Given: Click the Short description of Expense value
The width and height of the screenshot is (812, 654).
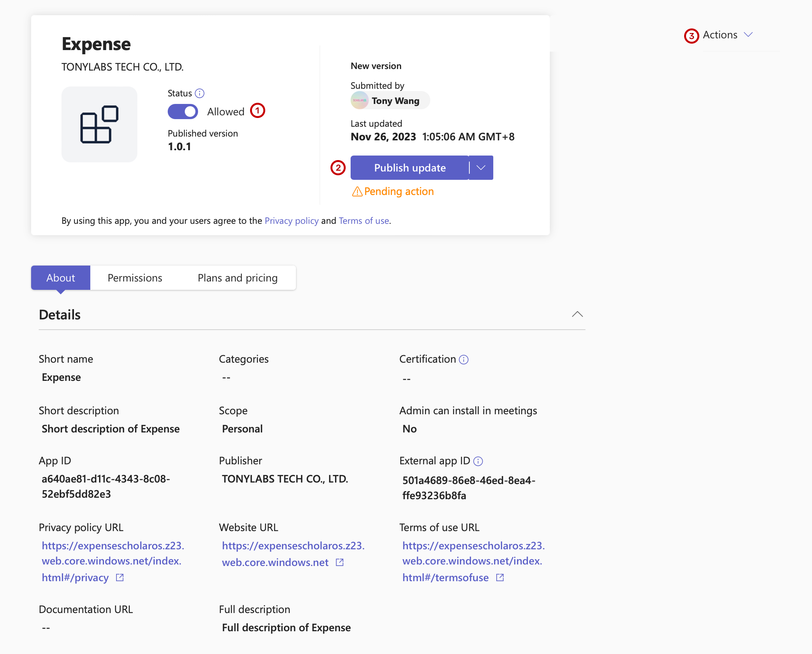Looking at the screenshot, I should pos(110,429).
